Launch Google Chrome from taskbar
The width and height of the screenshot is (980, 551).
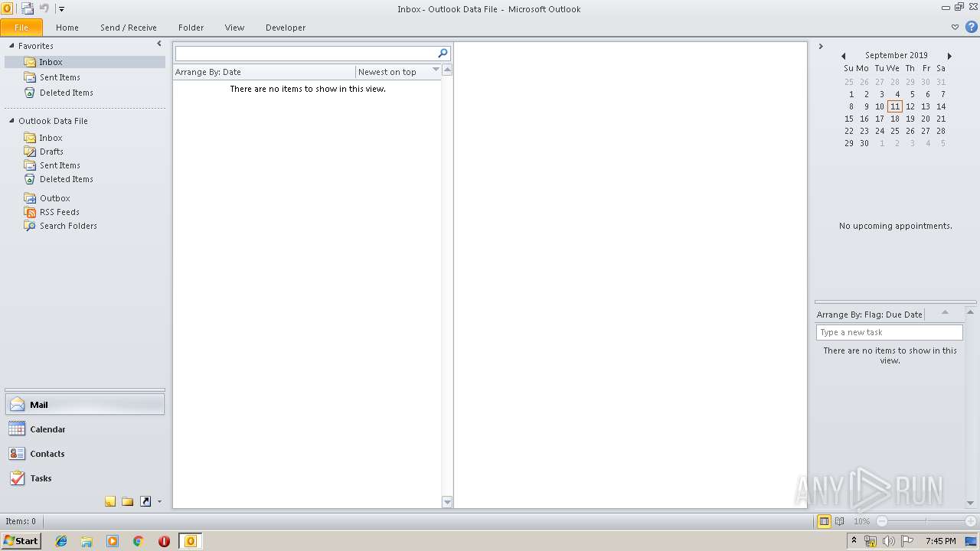tap(139, 541)
